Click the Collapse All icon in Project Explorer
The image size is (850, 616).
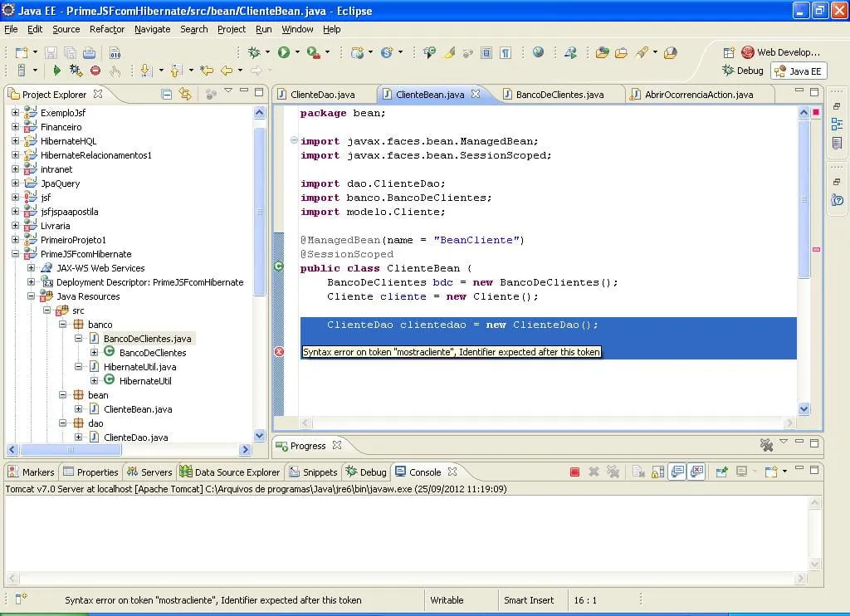coord(166,94)
